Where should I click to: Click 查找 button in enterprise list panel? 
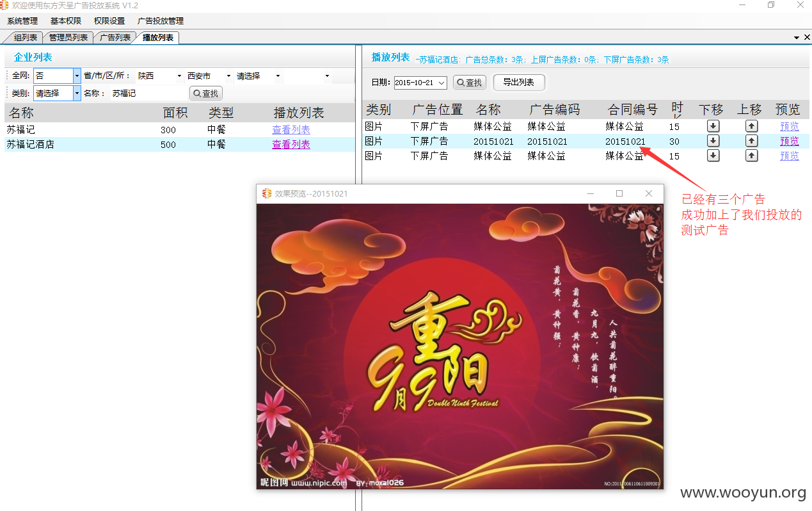coord(206,93)
